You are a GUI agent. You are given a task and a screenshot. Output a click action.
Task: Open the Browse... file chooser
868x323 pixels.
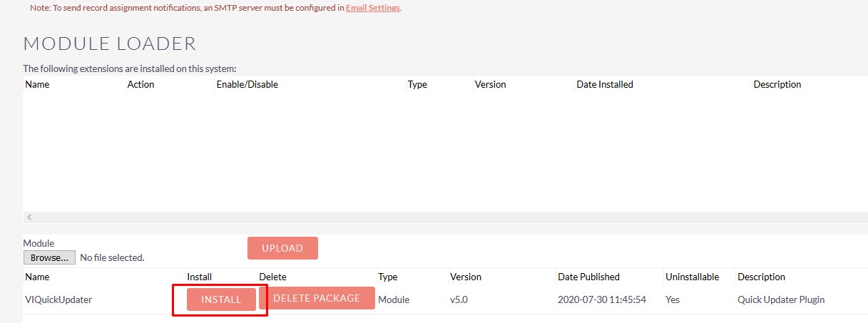pyautogui.click(x=49, y=257)
